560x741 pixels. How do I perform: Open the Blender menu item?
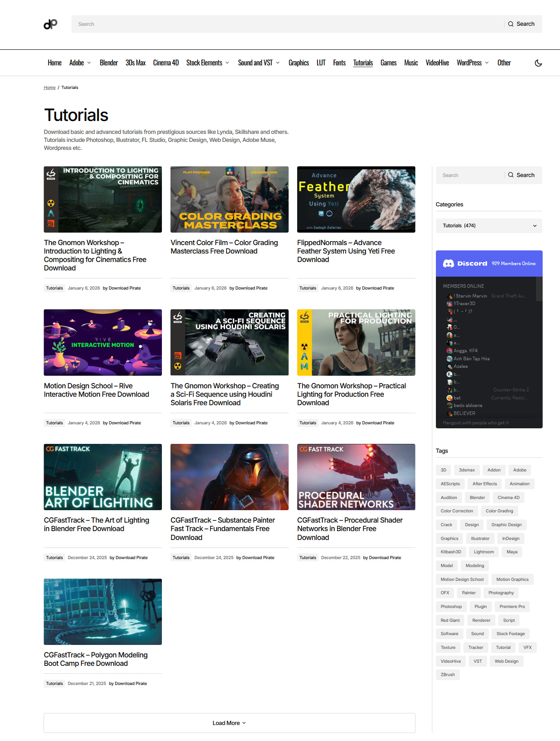109,63
